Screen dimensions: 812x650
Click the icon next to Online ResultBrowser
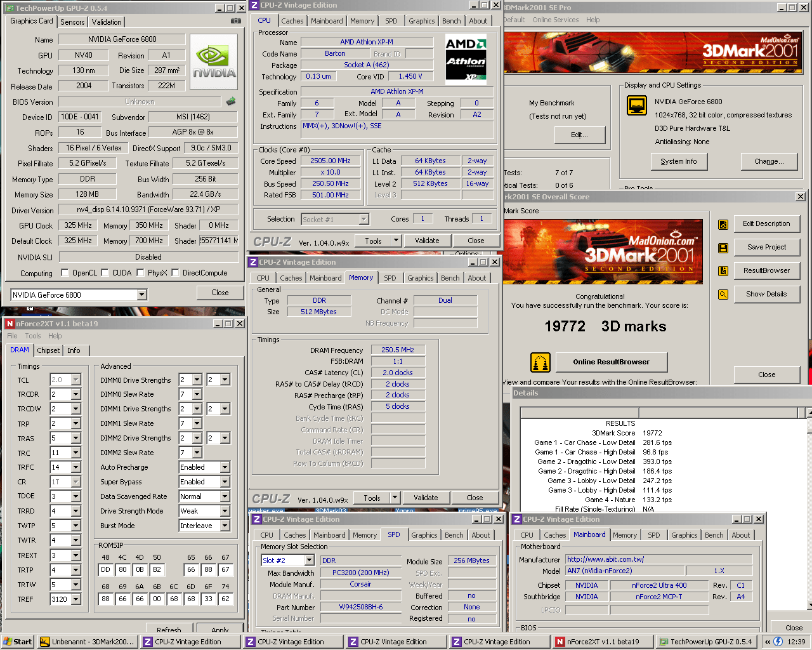click(540, 362)
